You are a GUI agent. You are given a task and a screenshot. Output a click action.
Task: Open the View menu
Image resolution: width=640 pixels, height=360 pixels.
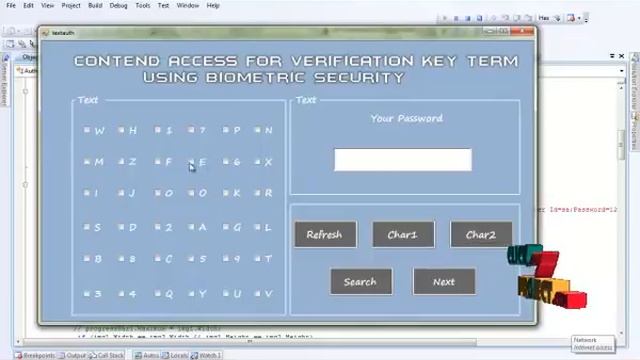click(47, 6)
